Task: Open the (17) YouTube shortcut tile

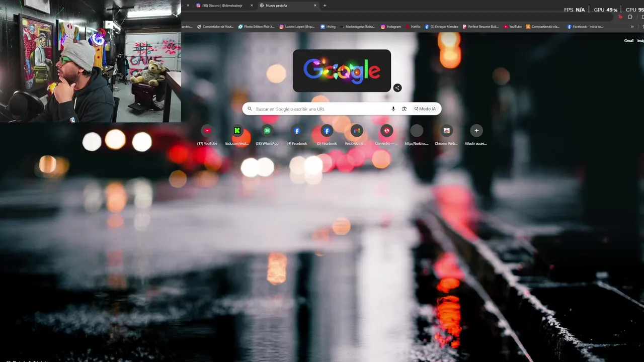Action: pyautogui.click(x=207, y=135)
